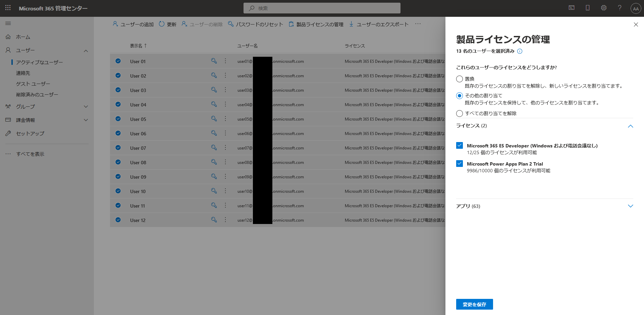Click パスワードのリセット in toolbar
This screenshot has width=644, height=315.
click(x=255, y=24)
